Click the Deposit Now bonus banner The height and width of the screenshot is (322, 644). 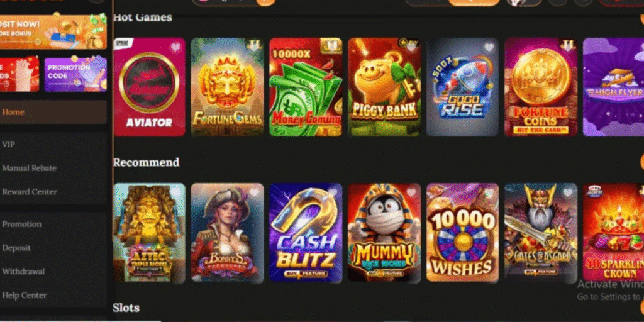coord(53,32)
